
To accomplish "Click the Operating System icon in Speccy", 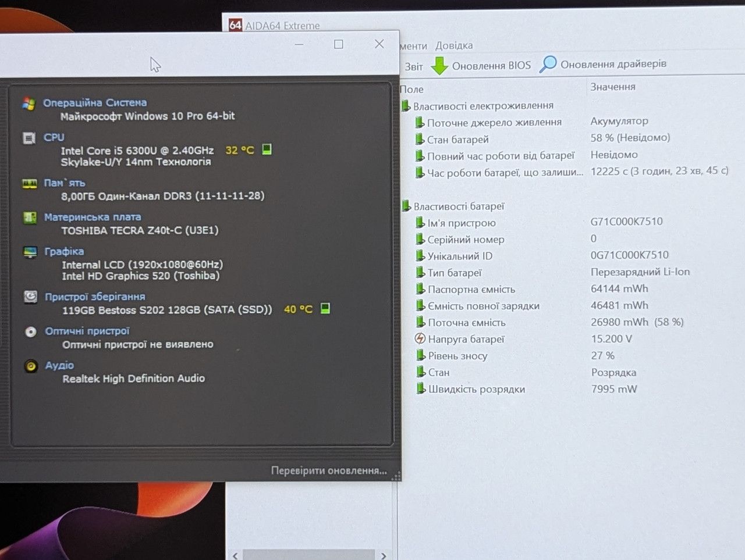I will 29,104.
